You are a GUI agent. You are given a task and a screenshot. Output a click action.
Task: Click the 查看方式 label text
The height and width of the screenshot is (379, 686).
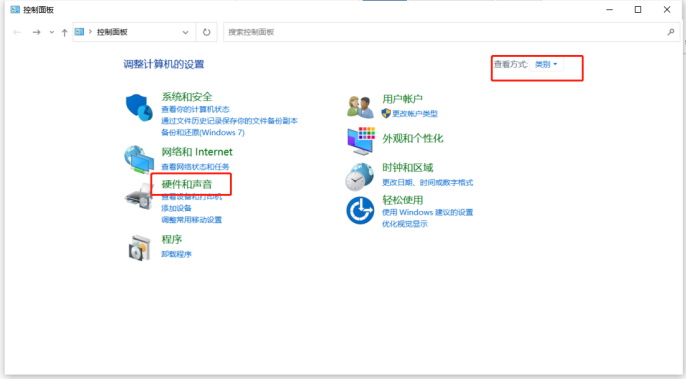511,64
